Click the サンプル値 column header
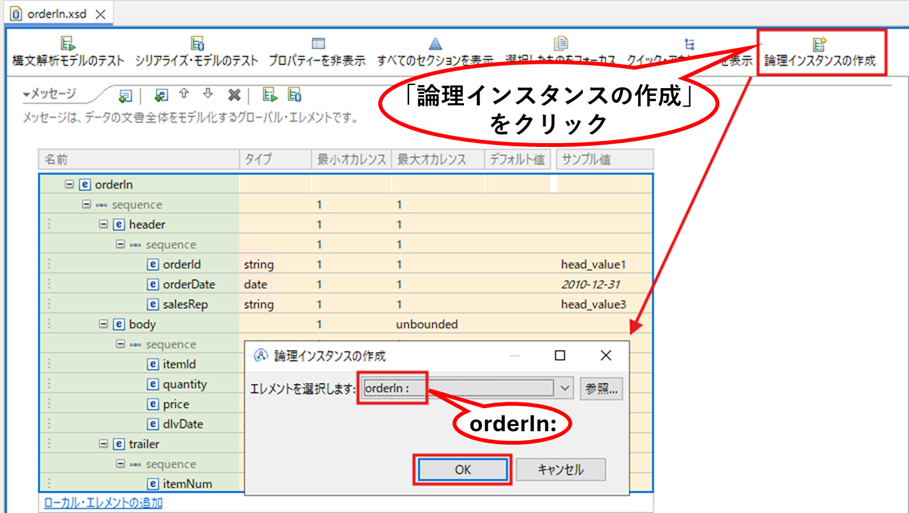 click(x=605, y=159)
